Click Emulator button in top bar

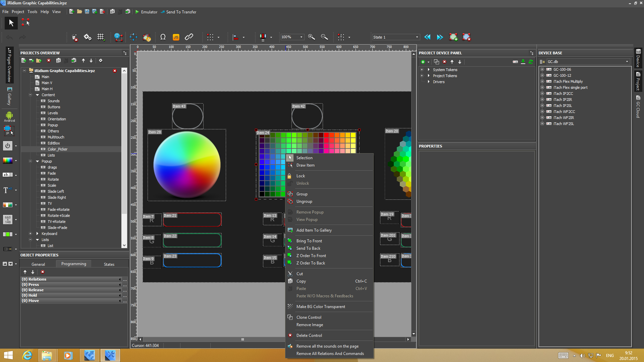146,12
